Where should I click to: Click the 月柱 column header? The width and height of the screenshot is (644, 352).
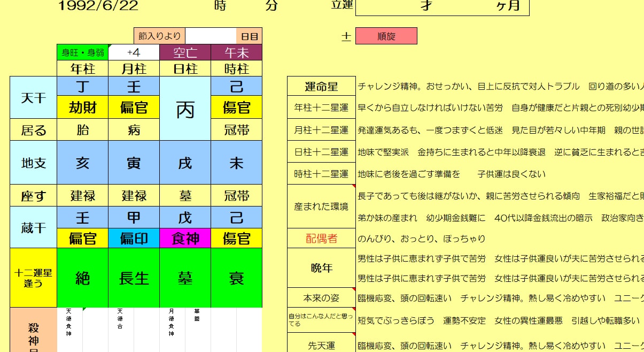click(x=134, y=68)
